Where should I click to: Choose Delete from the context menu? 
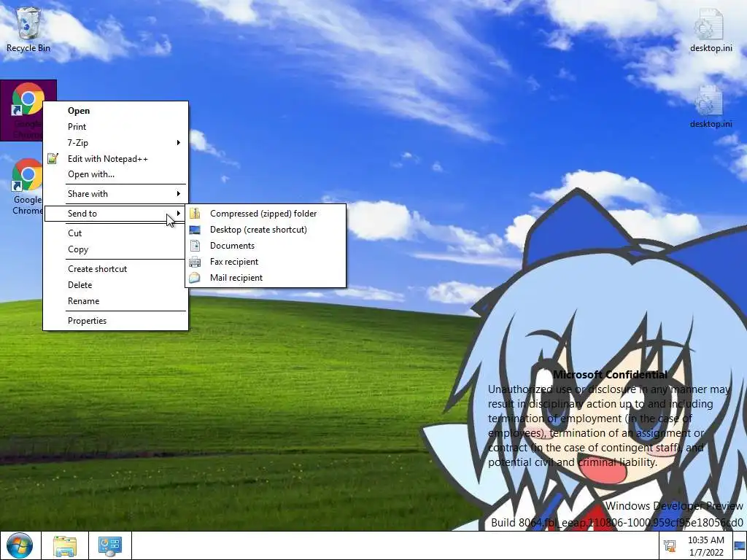tap(115, 285)
